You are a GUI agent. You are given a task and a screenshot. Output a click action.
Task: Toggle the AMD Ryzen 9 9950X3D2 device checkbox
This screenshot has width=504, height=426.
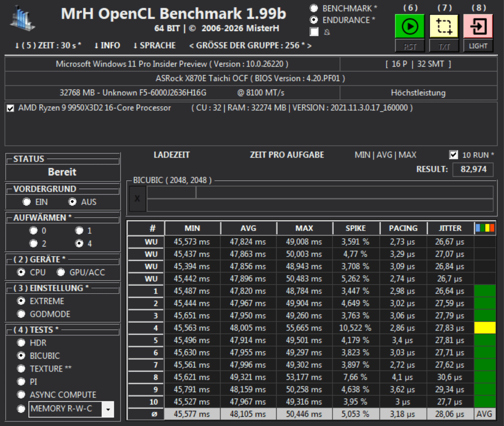tap(10, 108)
